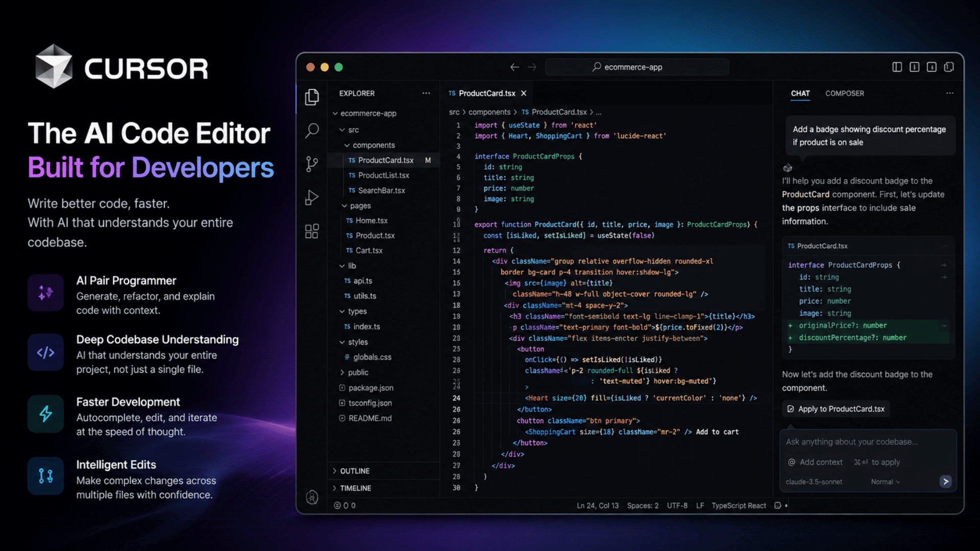Collapse the src folder
The height and width of the screenshot is (551, 980).
(x=342, y=130)
